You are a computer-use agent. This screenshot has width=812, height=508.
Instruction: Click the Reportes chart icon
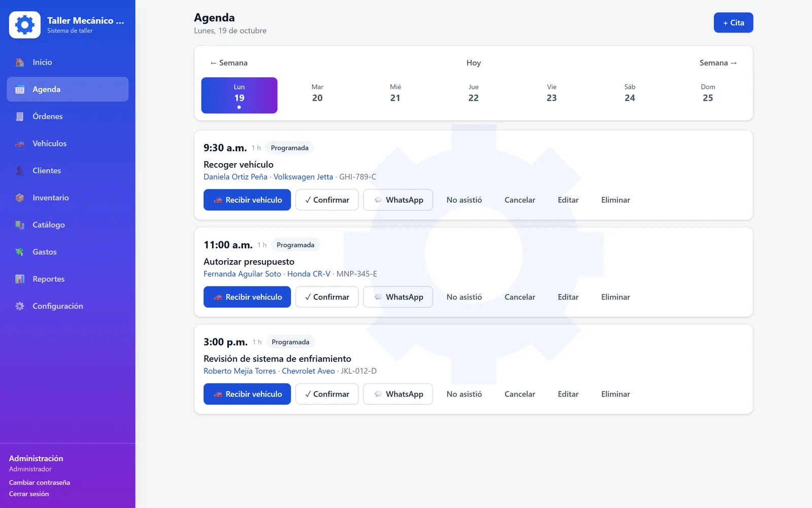tap(20, 279)
